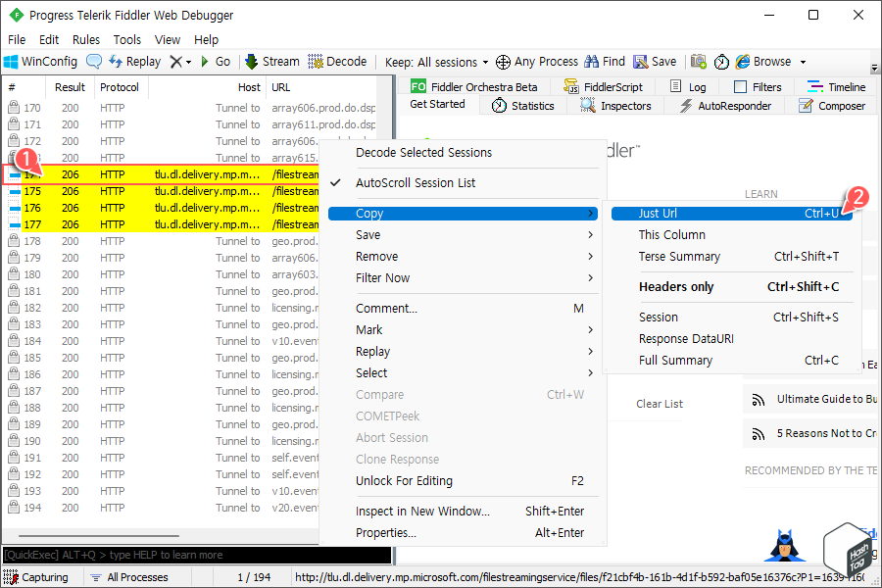Switch to the Get Started tab
The width and height of the screenshot is (882, 588).
tap(438, 104)
